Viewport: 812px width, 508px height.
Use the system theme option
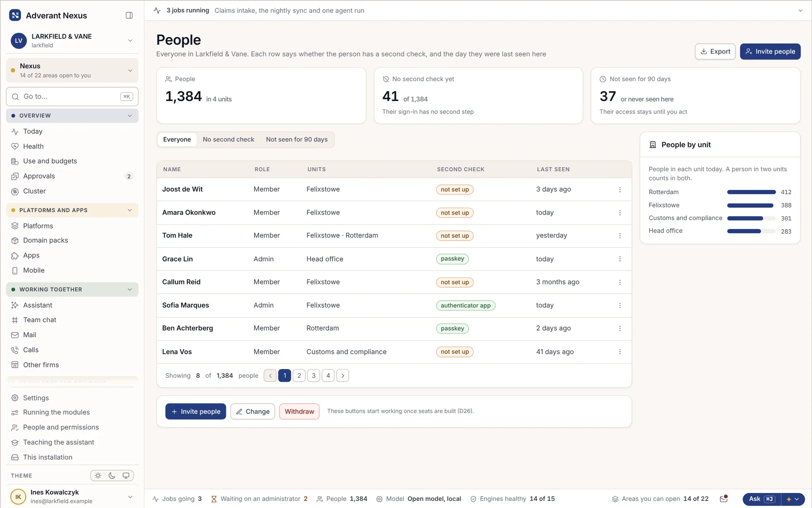click(126, 476)
